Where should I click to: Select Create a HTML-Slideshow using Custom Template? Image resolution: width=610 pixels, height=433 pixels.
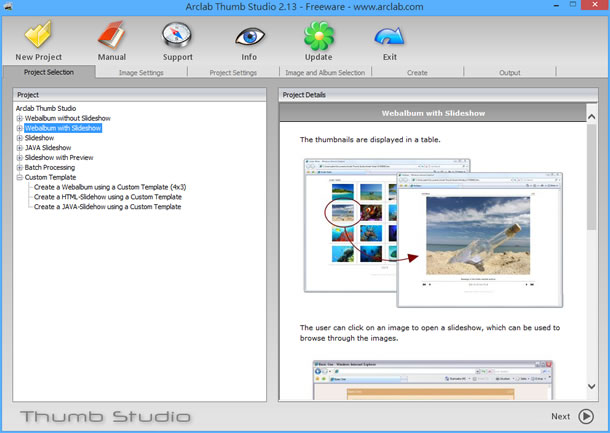[x=107, y=197]
